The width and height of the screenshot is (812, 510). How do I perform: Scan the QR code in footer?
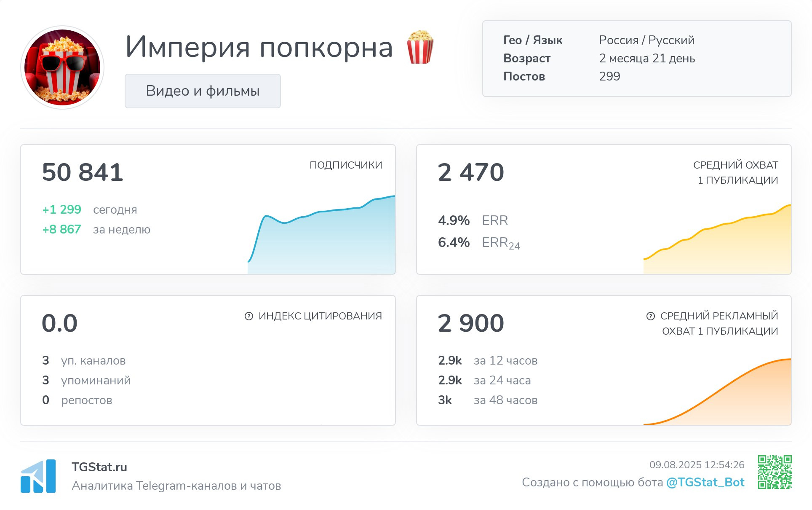click(775, 472)
